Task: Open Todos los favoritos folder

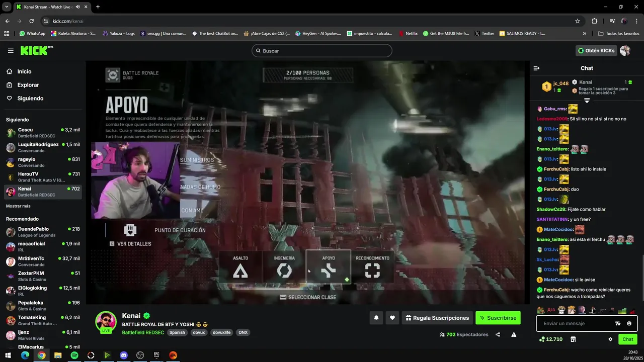Action: [x=619, y=34]
